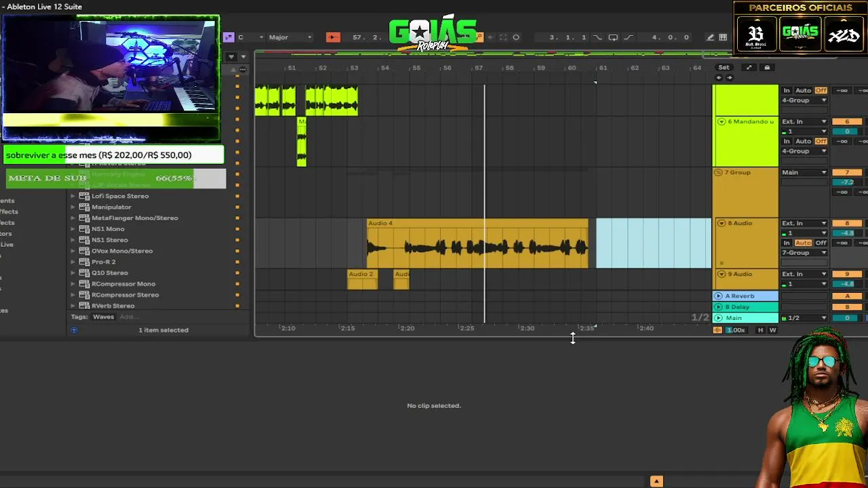Click the Main track volume value 0
868x488 pixels.
tap(846, 318)
